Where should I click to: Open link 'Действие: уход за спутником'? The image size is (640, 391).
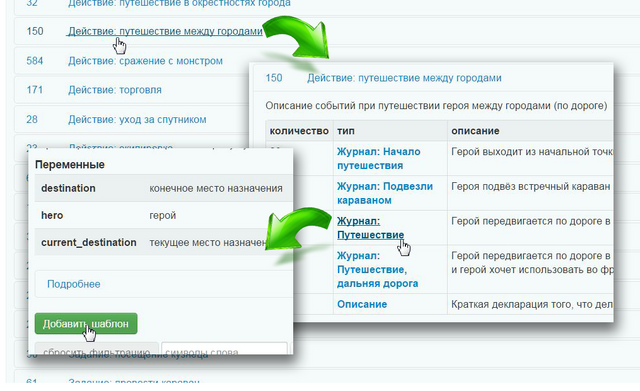(x=137, y=120)
